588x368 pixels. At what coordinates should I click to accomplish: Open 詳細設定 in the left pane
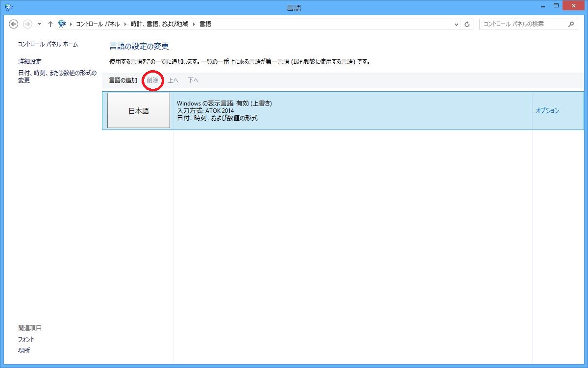(30, 62)
